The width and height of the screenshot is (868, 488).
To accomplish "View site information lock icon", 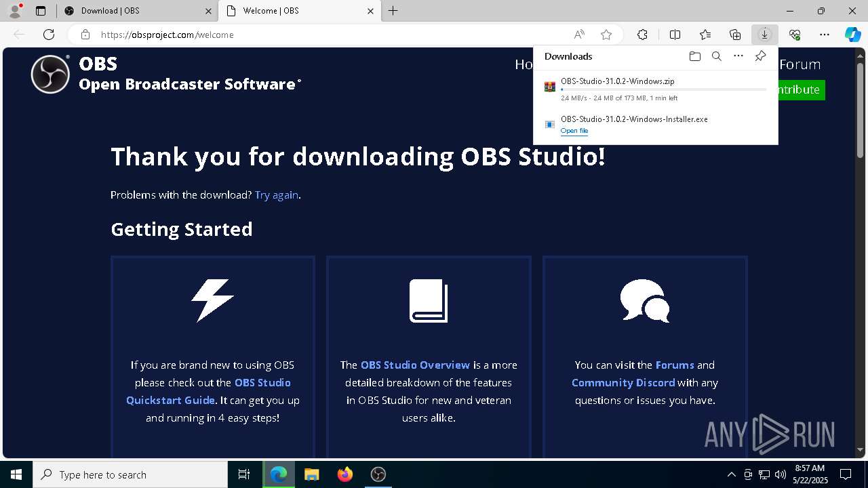I will (85, 35).
